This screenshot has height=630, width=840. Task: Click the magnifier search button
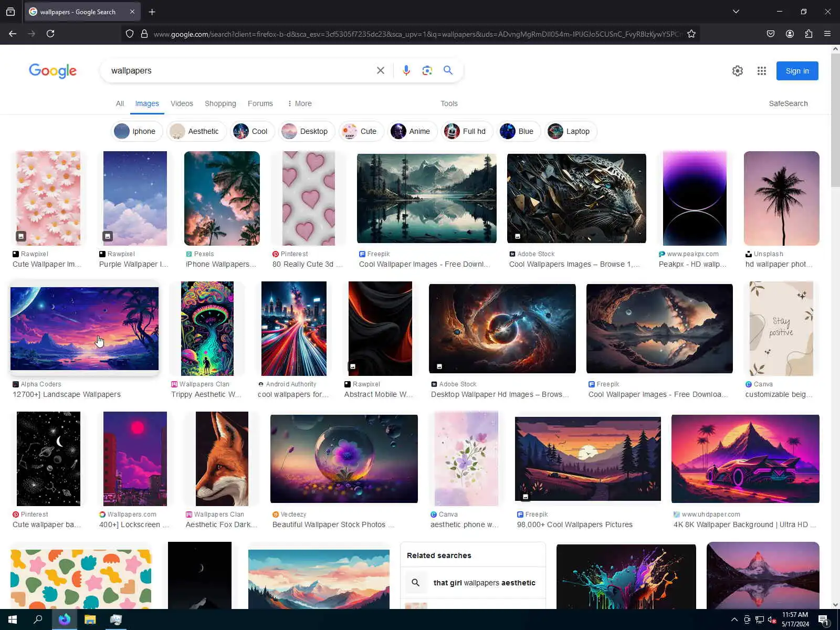448,70
